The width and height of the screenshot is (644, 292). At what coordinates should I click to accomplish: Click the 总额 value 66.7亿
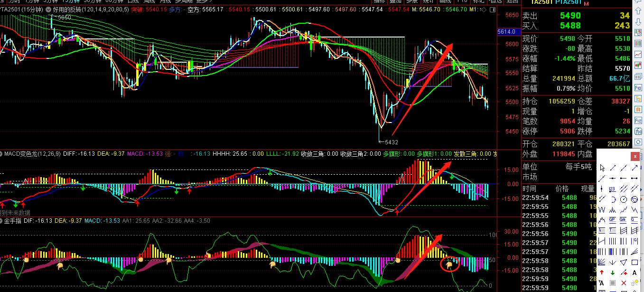pos(620,78)
